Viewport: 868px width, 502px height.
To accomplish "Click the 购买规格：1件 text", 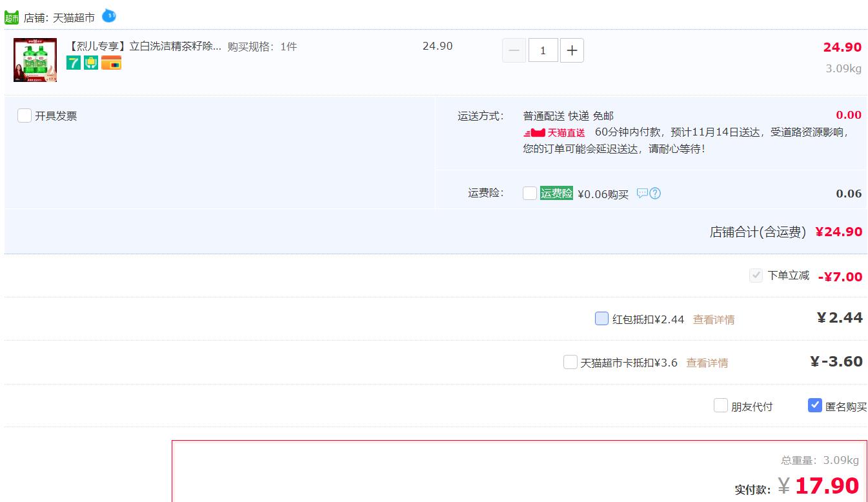I will click(x=262, y=46).
